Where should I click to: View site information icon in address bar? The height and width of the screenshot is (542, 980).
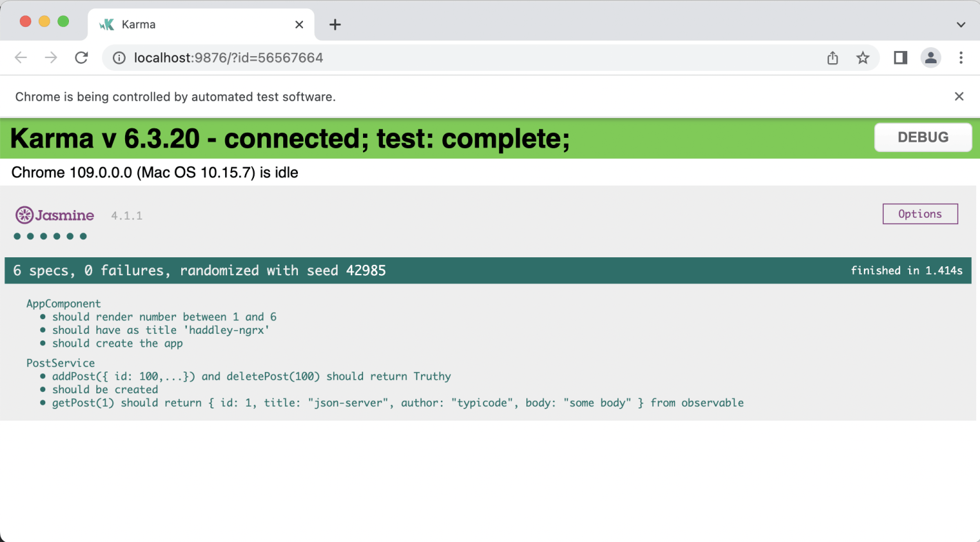click(119, 58)
